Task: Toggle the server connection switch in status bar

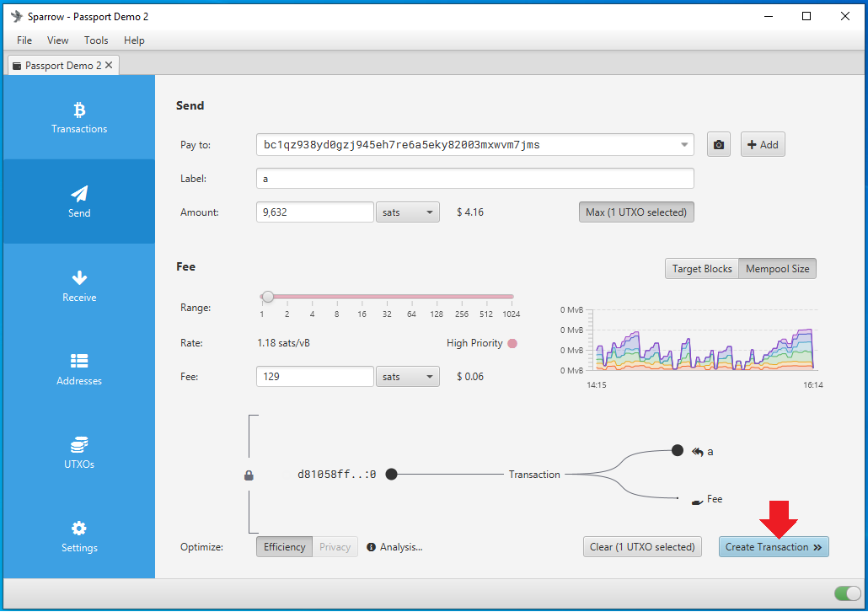Action: click(848, 593)
